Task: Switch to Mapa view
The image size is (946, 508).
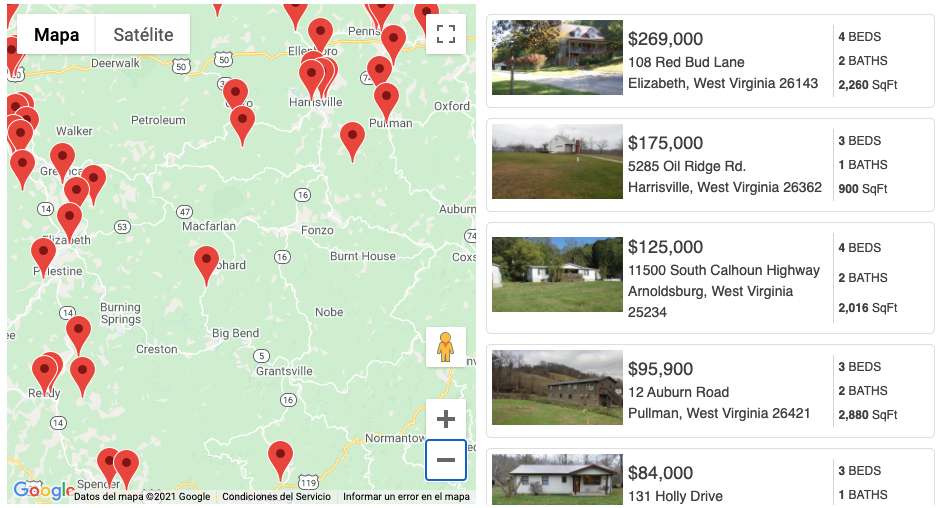Action: coord(56,34)
